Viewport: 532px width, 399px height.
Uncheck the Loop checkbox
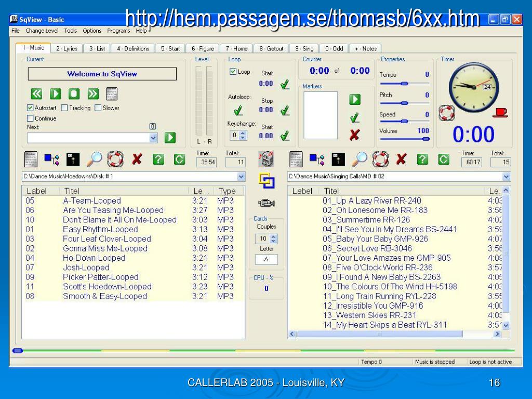click(x=233, y=72)
